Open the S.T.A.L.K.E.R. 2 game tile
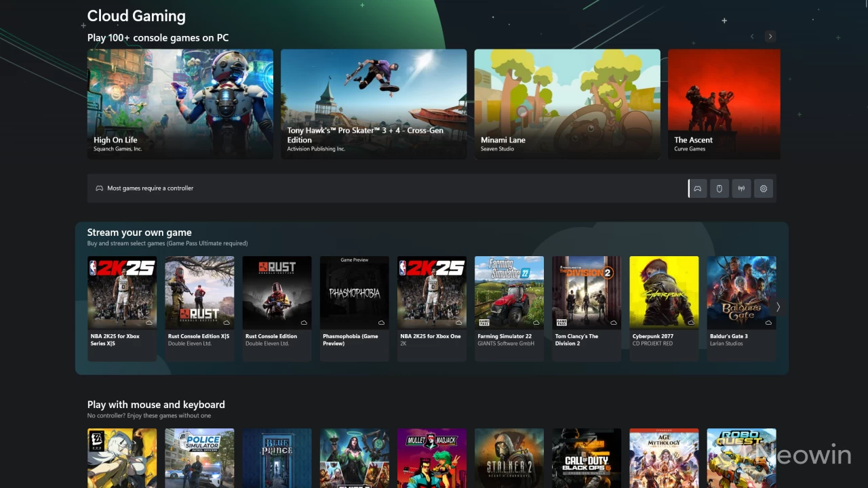Image resolution: width=868 pixels, height=488 pixels. [509, 458]
